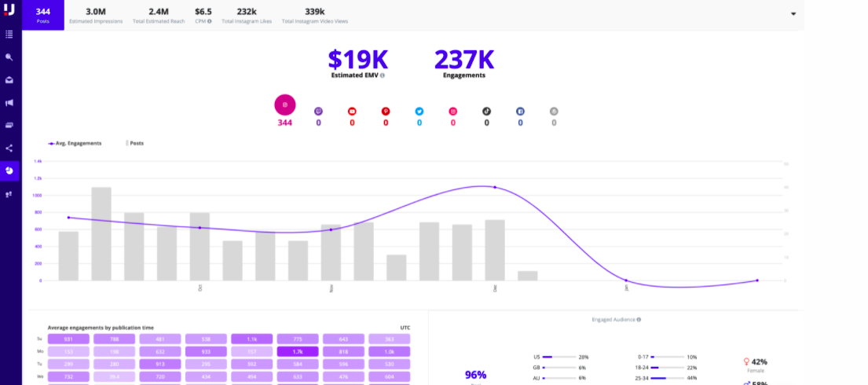The height and width of the screenshot is (385, 868).
Task: Click the 96% audience value
Action: [475, 375]
